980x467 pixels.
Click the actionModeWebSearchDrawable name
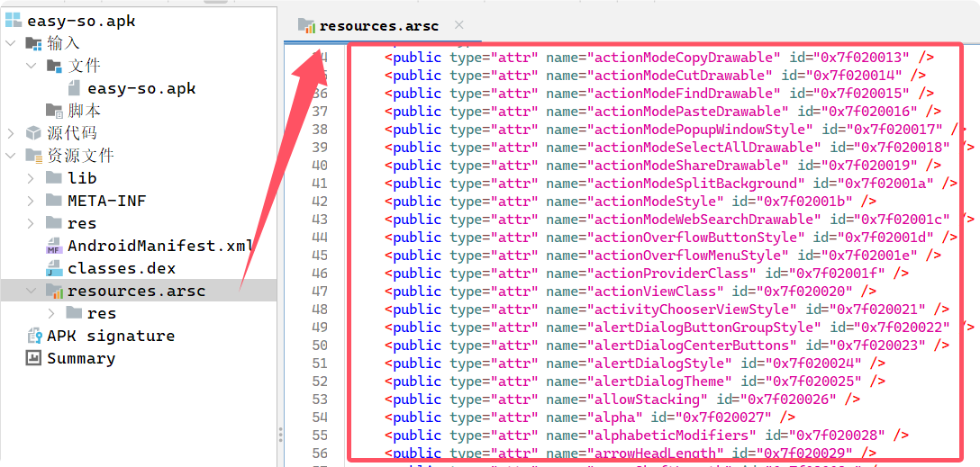coord(703,220)
